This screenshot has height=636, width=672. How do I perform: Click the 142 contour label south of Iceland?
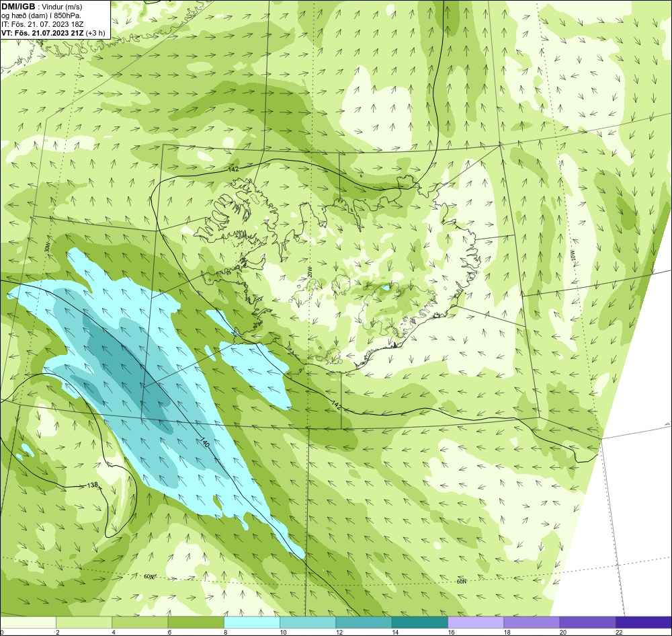[337, 405]
